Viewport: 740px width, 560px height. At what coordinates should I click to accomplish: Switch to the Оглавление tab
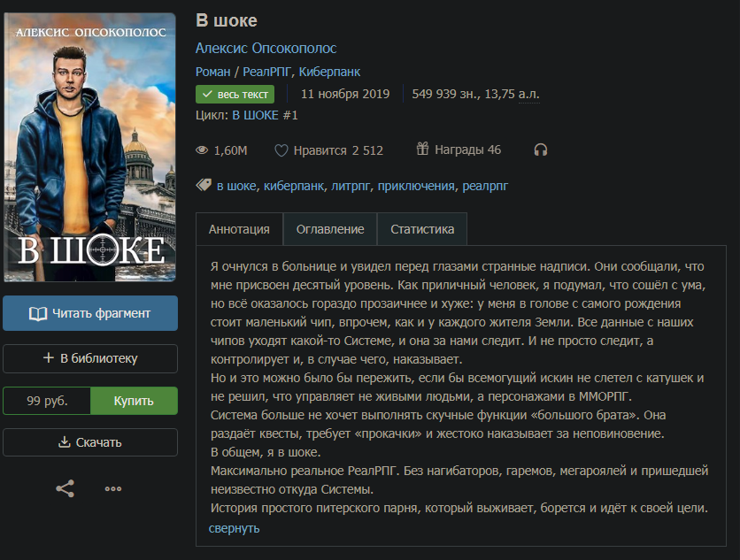(330, 229)
